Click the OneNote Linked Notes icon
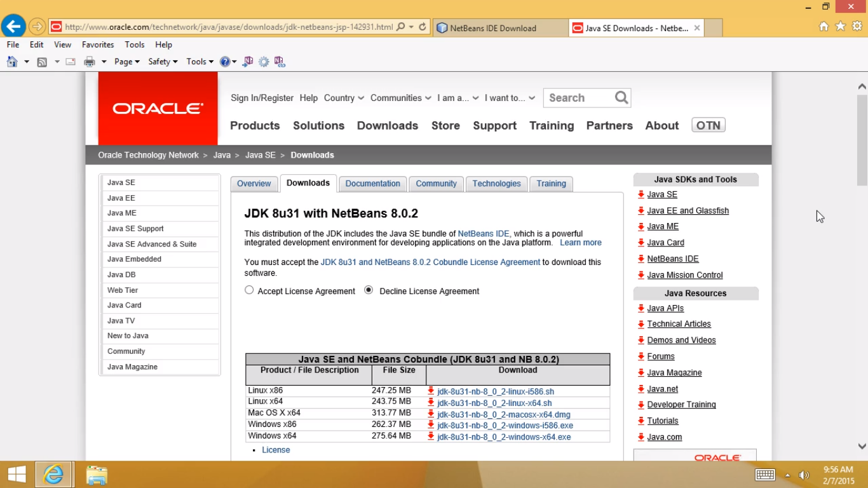Screen dimensions: 868x488 280,62
